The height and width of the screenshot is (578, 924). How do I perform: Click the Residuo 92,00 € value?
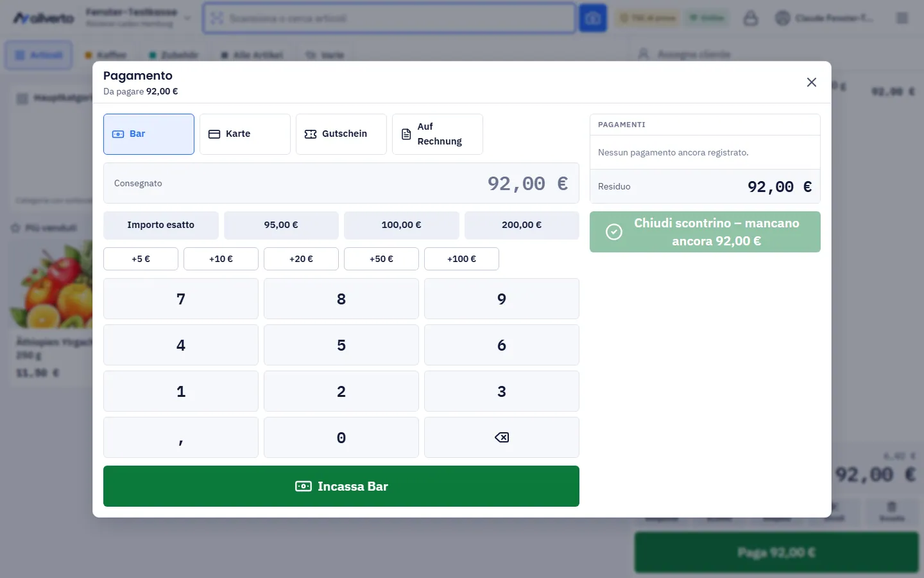(780, 187)
